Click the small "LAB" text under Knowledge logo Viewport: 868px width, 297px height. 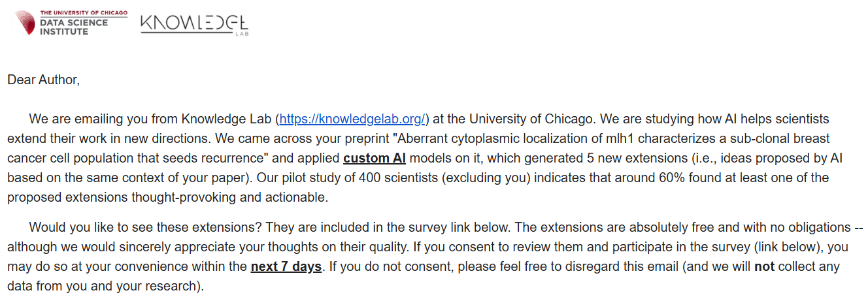tap(242, 35)
